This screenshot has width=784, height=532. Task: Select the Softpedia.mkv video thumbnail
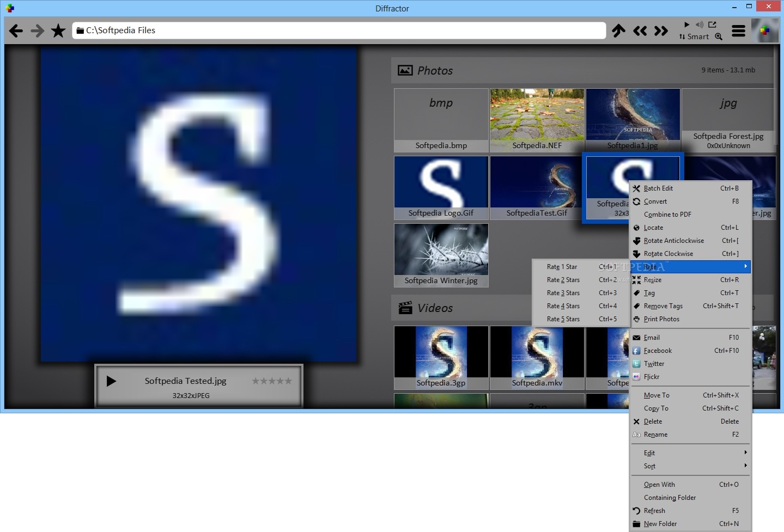(537, 358)
